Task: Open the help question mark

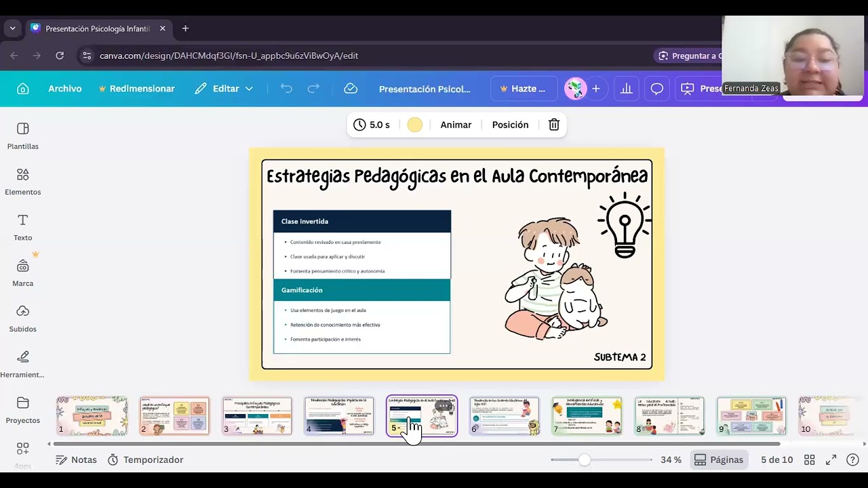Action: point(853,460)
